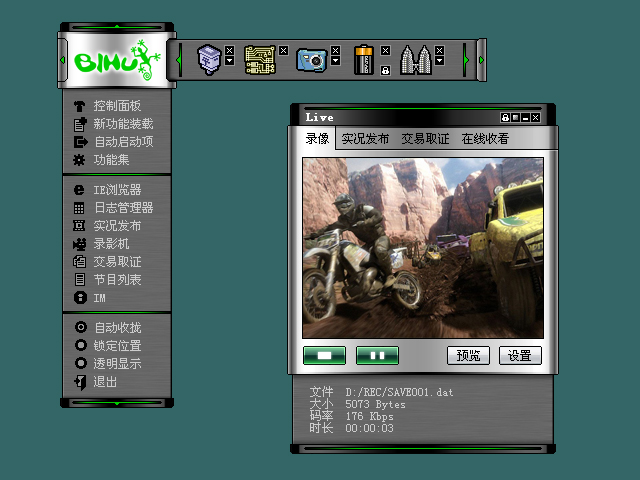Open the twin towers icon in toolbar
The image size is (640, 480).
click(x=416, y=60)
